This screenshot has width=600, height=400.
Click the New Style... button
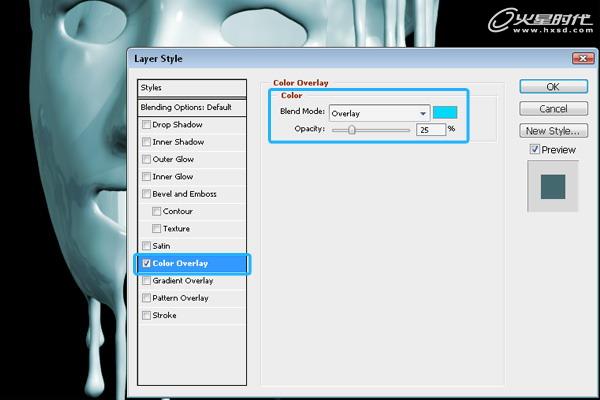(x=553, y=131)
